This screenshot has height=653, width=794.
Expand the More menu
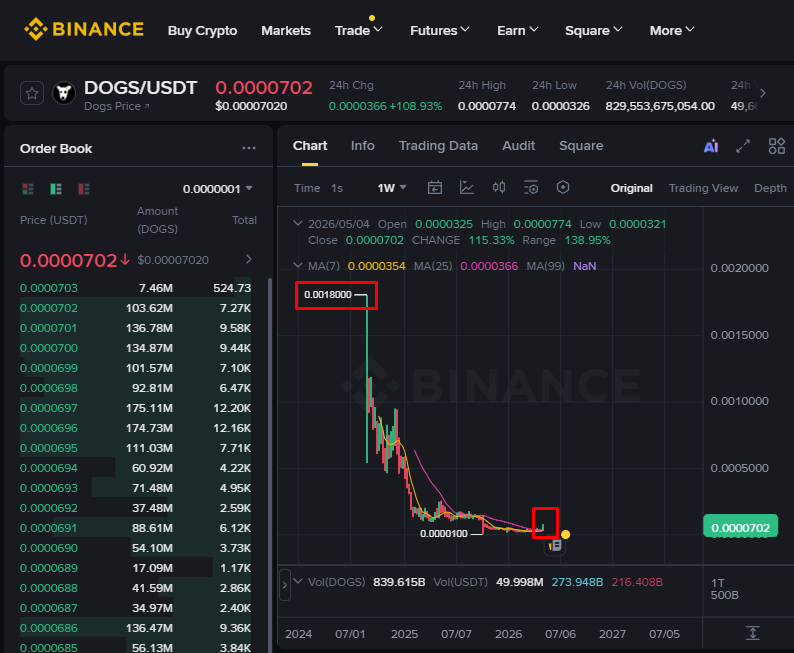coord(672,31)
